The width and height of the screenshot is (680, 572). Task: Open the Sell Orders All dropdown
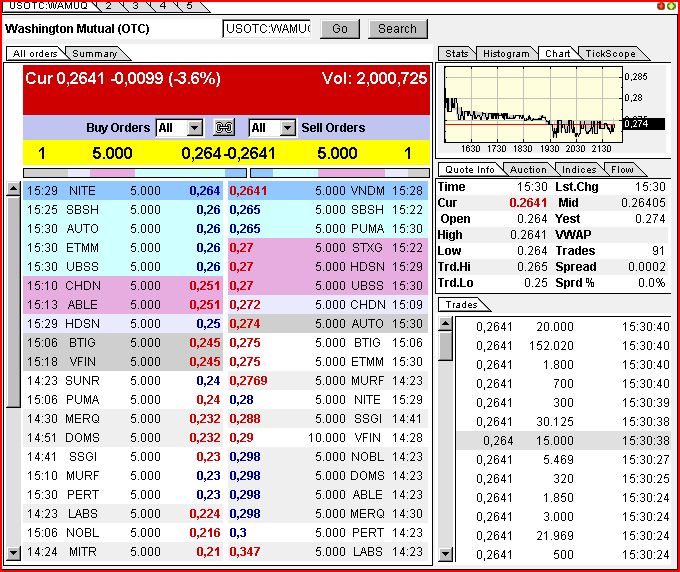272,128
